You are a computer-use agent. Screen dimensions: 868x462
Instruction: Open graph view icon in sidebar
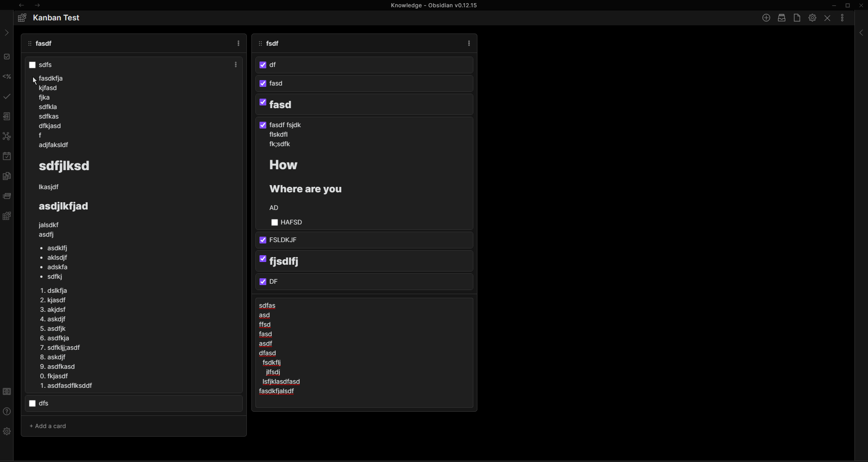(7, 136)
